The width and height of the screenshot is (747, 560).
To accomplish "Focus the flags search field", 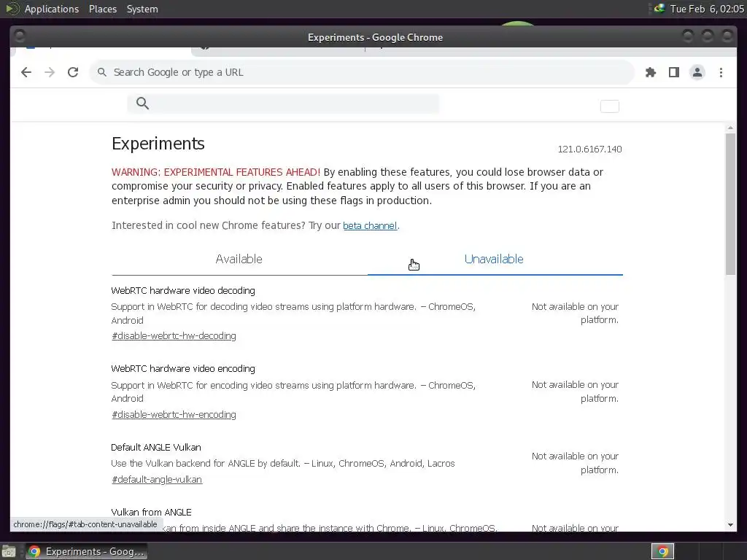I will [283, 104].
